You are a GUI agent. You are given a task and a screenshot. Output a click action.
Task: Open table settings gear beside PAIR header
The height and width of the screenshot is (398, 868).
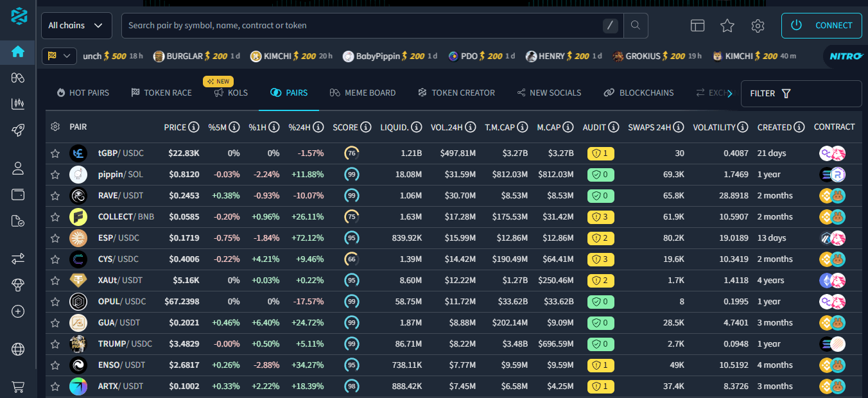pyautogui.click(x=55, y=127)
